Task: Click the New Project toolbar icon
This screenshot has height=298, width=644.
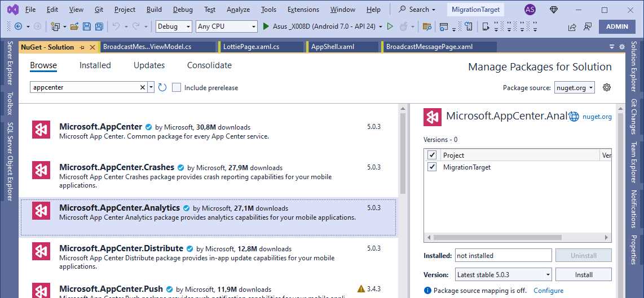Action: click(55, 26)
